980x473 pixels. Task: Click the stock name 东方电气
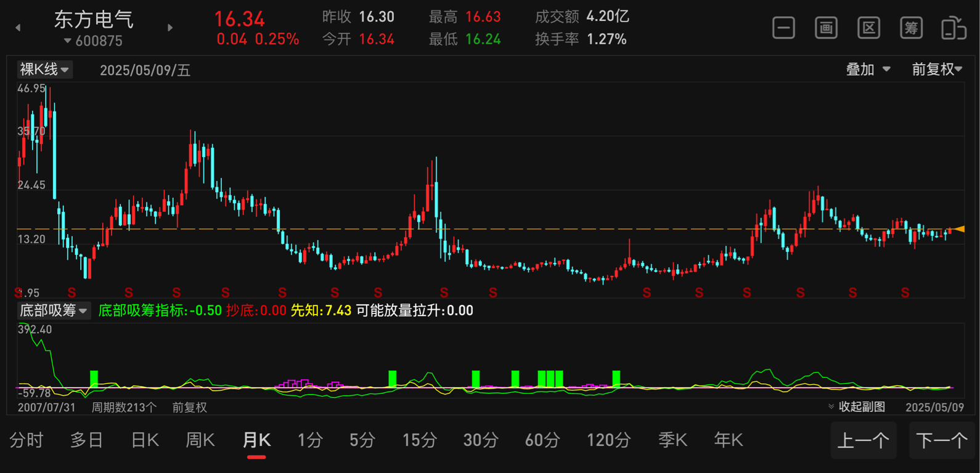[94, 19]
